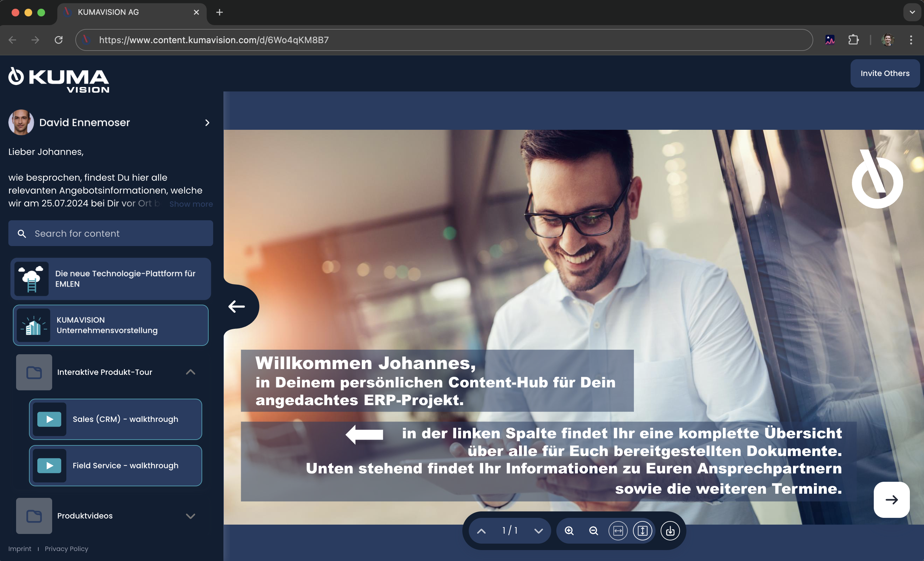Toggle fit to height view
Viewport: 924px width, 561px height.
(642, 531)
